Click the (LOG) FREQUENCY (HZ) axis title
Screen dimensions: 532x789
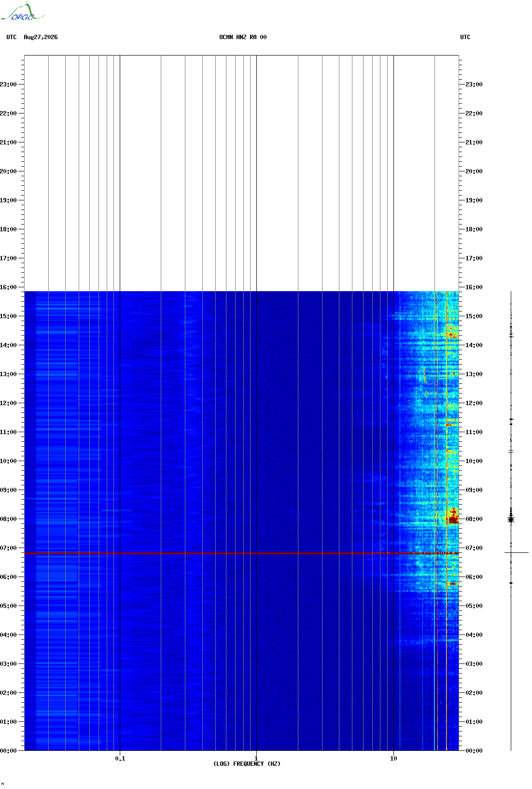coord(247,764)
